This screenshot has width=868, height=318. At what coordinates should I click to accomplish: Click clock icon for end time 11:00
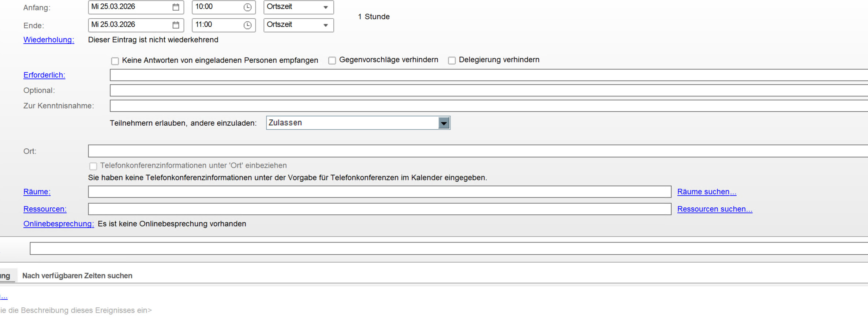coord(247,25)
